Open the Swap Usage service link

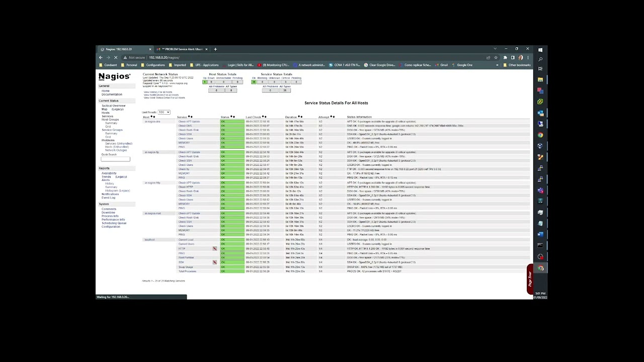[186, 267]
